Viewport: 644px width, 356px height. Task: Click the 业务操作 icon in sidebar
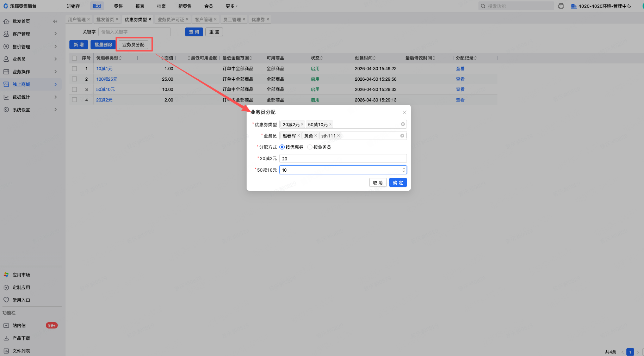[x=6, y=72]
